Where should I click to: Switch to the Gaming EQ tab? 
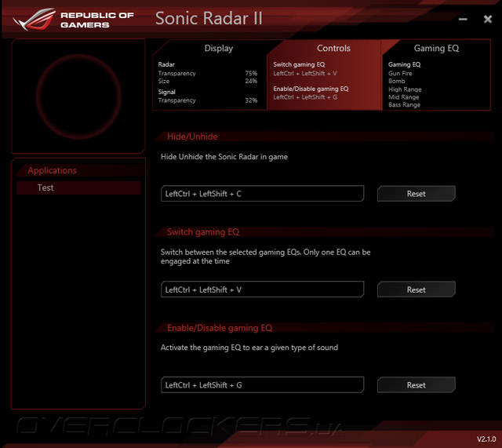click(436, 75)
